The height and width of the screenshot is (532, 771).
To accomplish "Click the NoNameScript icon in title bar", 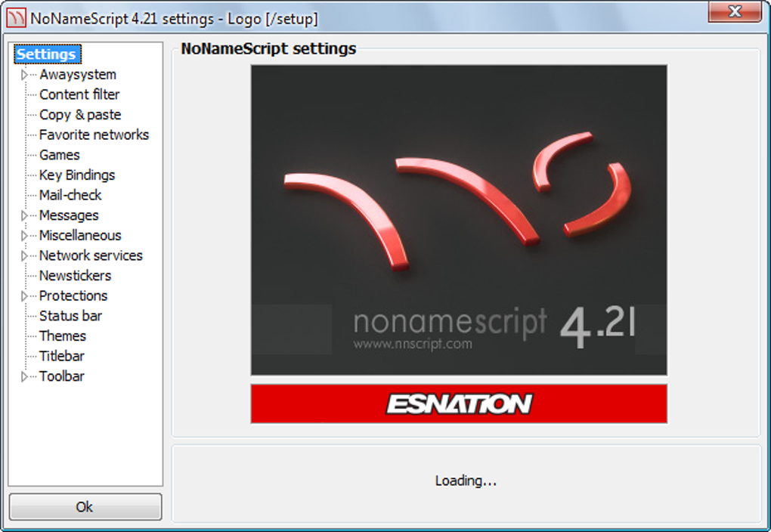I will (15, 19).
